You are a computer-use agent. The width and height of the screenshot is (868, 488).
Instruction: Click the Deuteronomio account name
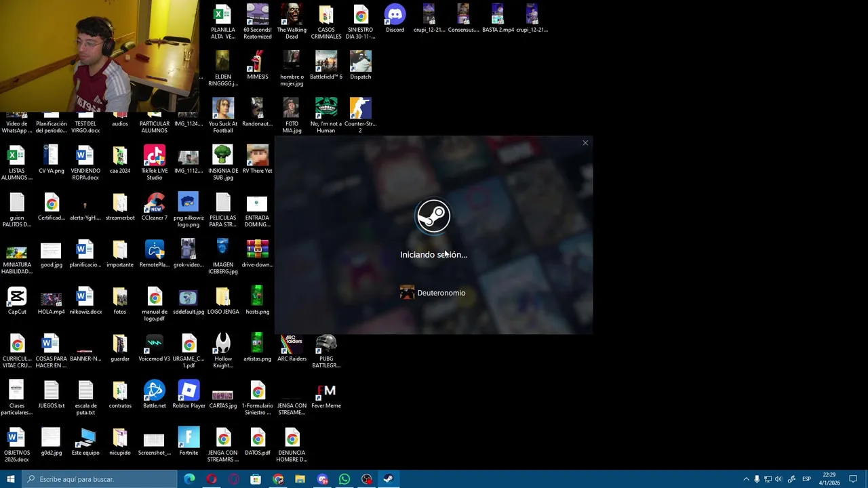point(441,293)
